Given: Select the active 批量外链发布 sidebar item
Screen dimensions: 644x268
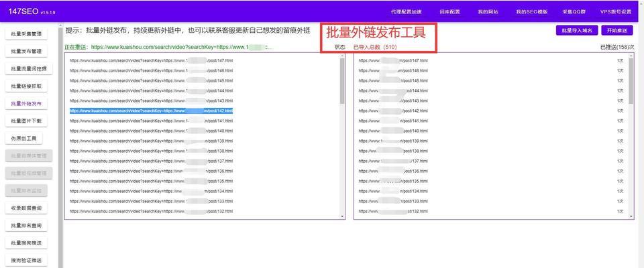Looking at the screenshot, I should (x=26, y=103).
